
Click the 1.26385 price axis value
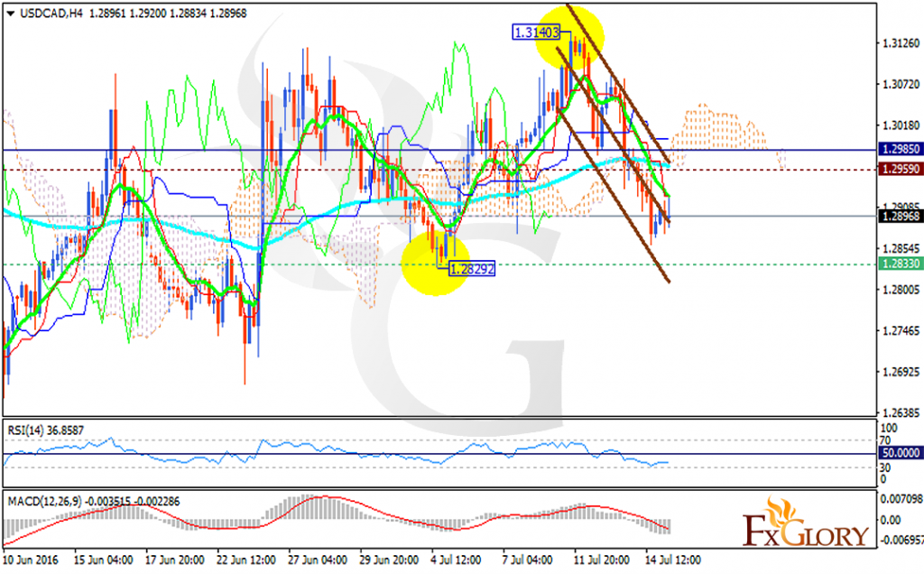pos(900,412)
